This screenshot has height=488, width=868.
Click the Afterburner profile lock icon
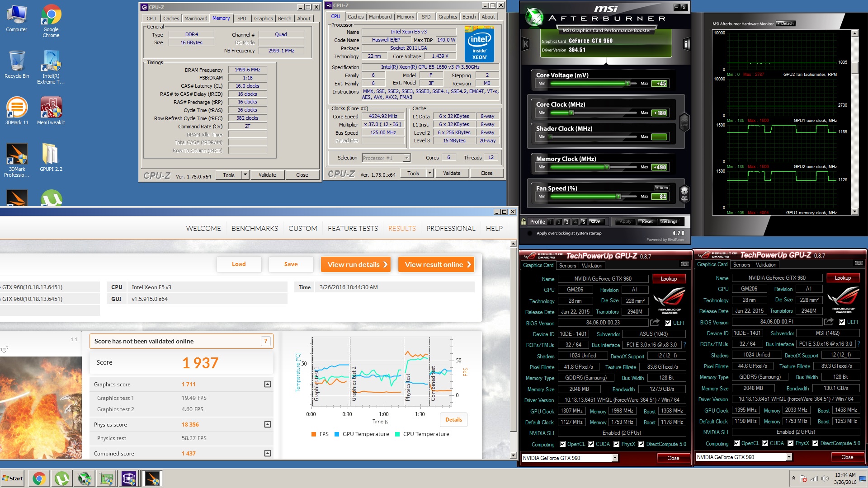524,222
